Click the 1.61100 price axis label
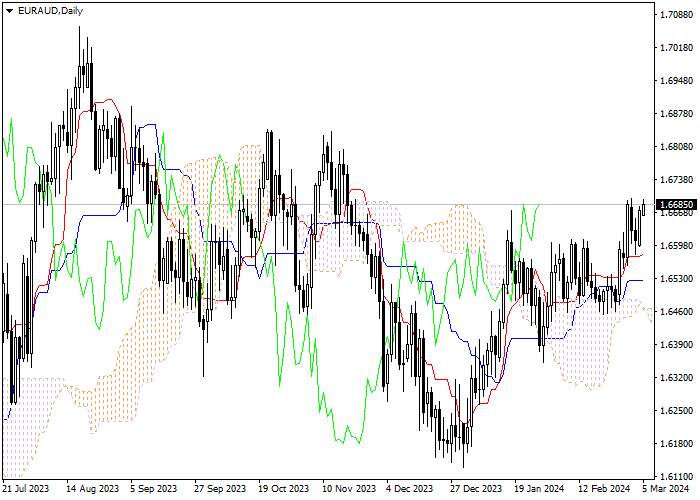This screenshot has width=700, height=500. (676, 477)
